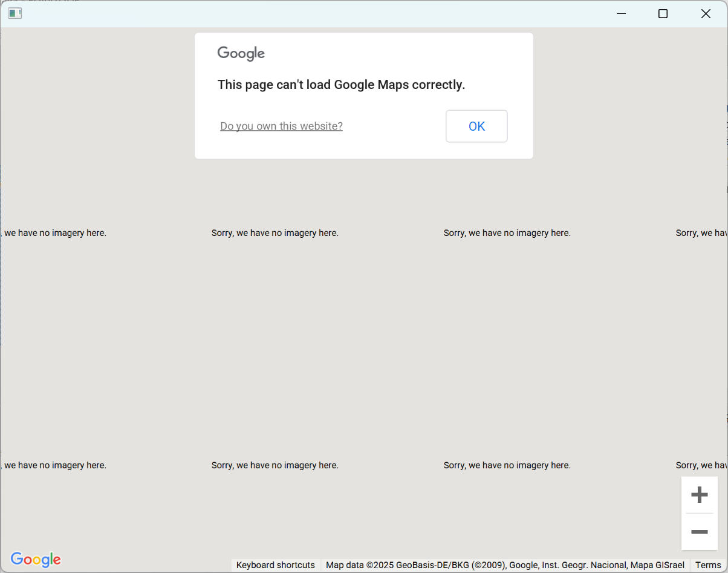
Task: Click the lower-row imagery message above the Map data text
Action: pos(507,465)
